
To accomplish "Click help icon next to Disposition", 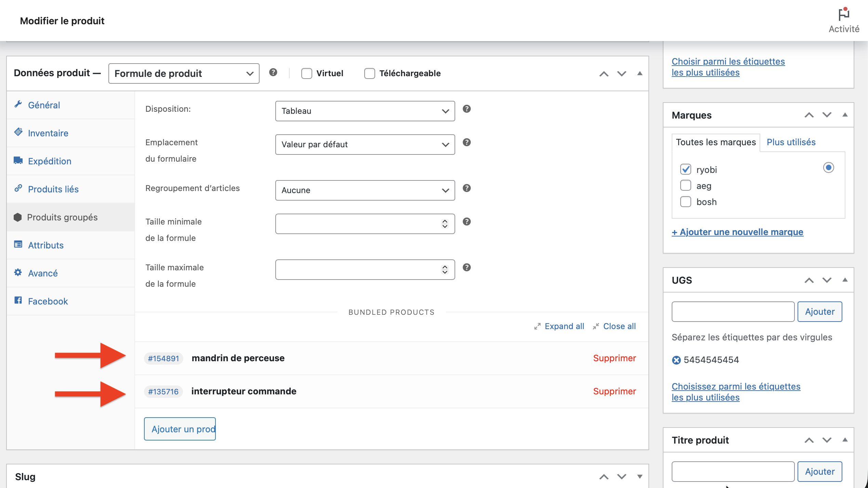I will (466, 109).
